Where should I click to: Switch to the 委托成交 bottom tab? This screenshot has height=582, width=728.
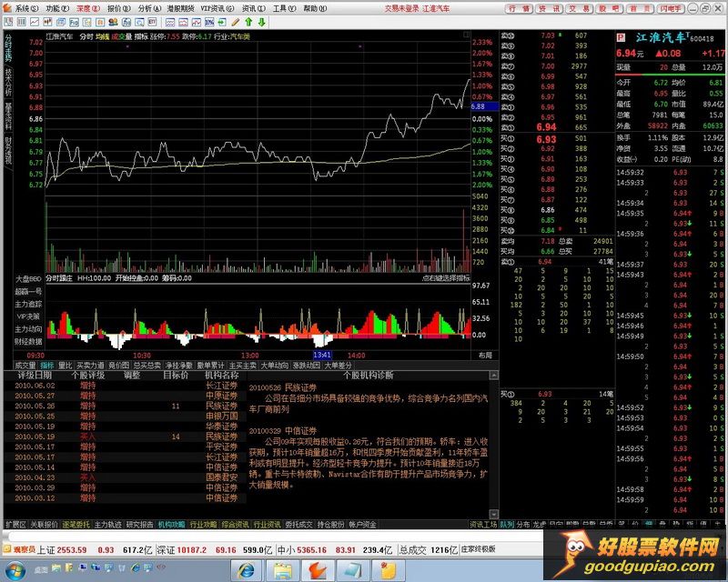pyautogui.click(x=299, y=525)
